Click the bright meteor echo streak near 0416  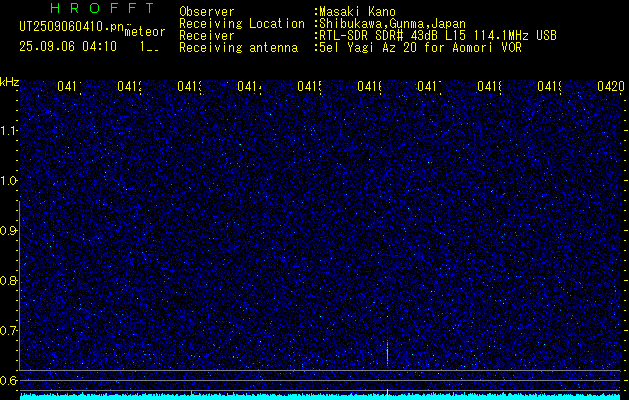(387, 353)
